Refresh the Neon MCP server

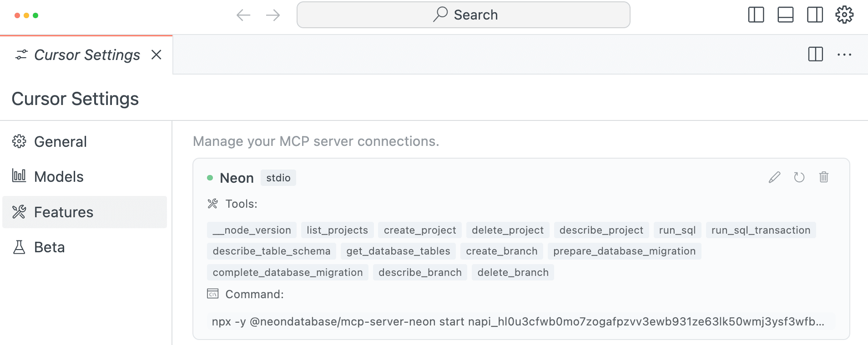[799, 177]
